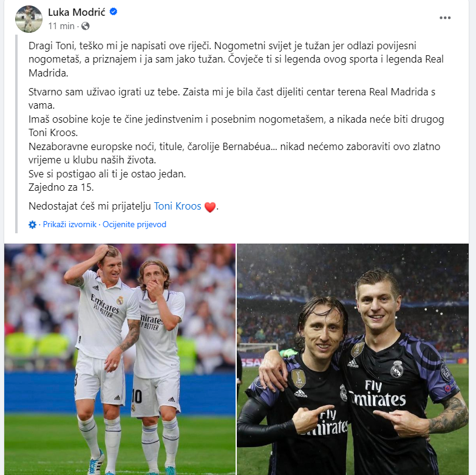The width and height of the screenshot is (476, 475).
Task: Open the three-dot post options menu
Action: (x=444, y=18)
